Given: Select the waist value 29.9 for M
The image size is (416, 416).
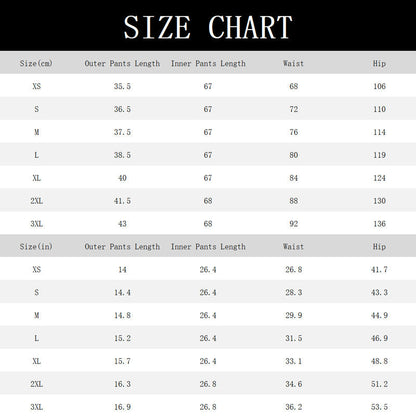Looking at the screenshot, I should (294, 315).
